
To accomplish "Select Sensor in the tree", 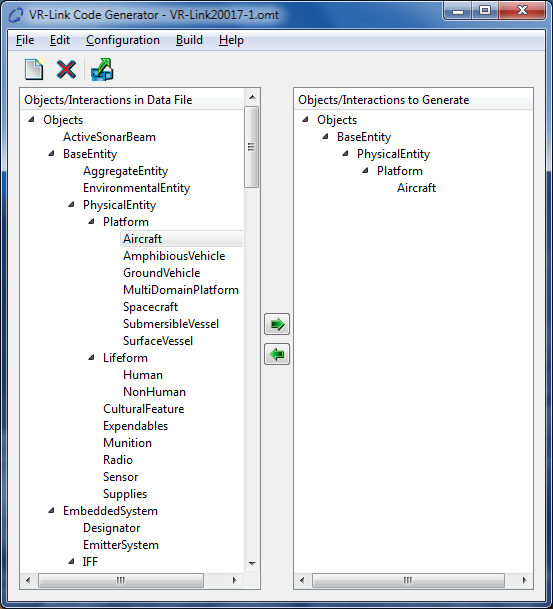I will pyautogui.click(x=120, y=477).
